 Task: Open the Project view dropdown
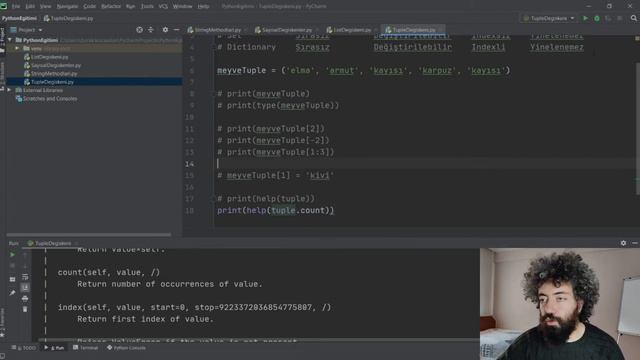(x=27, y=30)
